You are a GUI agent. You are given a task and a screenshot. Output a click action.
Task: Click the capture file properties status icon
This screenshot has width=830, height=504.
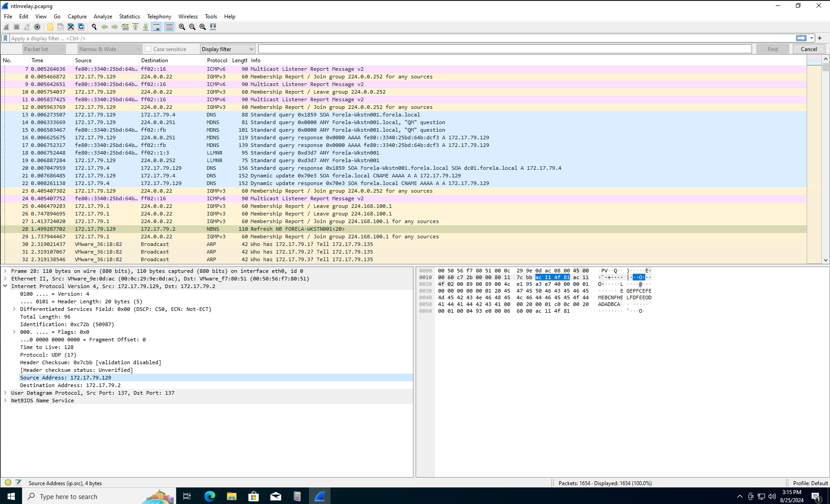(18, 482)
